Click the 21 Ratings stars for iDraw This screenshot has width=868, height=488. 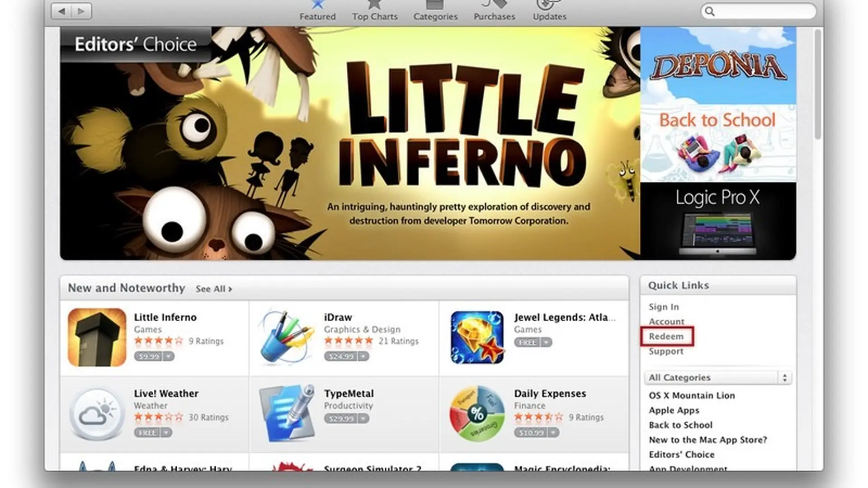pos(349,341)
